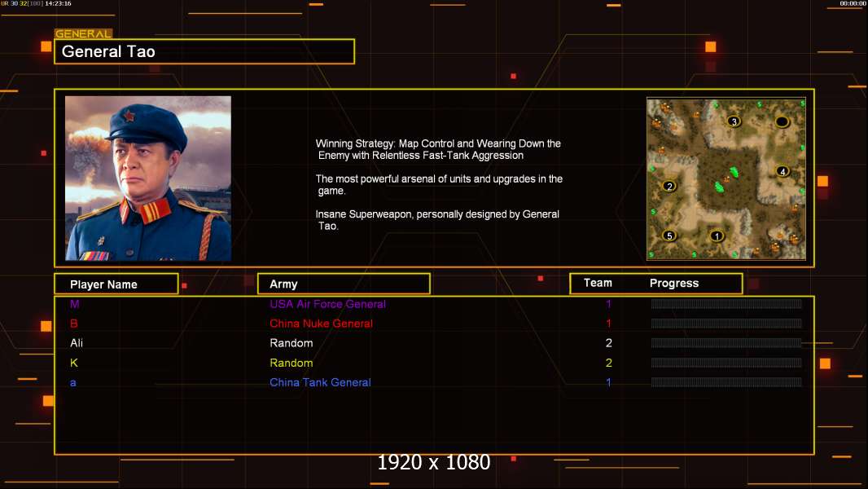Click start position 1 on the minimap
The width and height of the screenshot is (868, 489).
tap(717, 236)
